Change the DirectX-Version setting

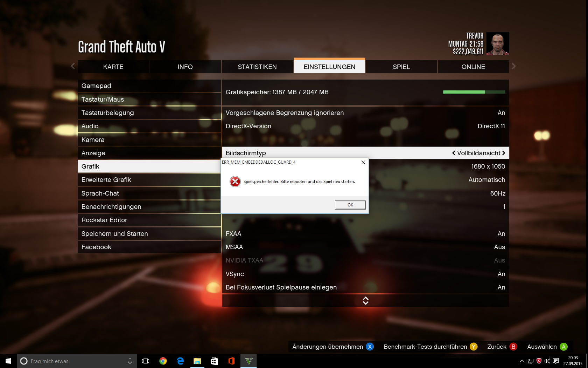[365, 126]
